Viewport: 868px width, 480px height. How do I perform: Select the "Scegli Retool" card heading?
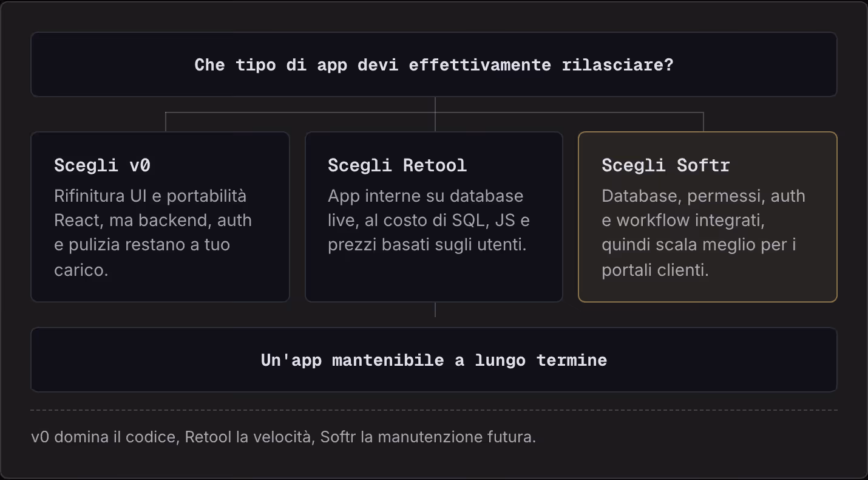[x=397, y=165]
